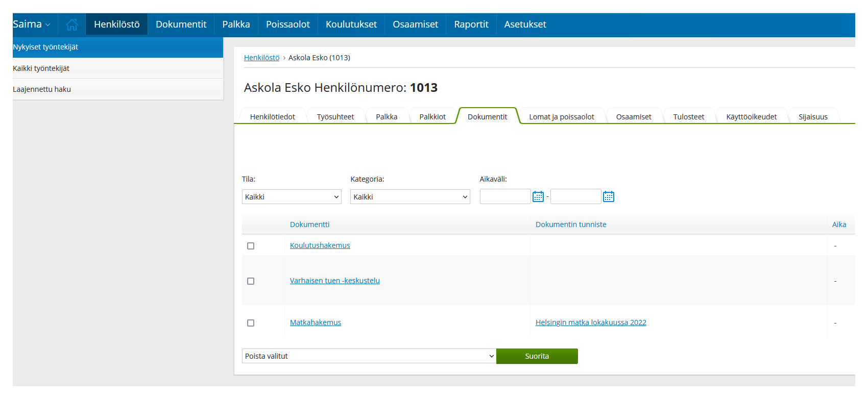Screen dimensions: 868x399
Task: Open the Raportit menu
Action: (471, 24)
